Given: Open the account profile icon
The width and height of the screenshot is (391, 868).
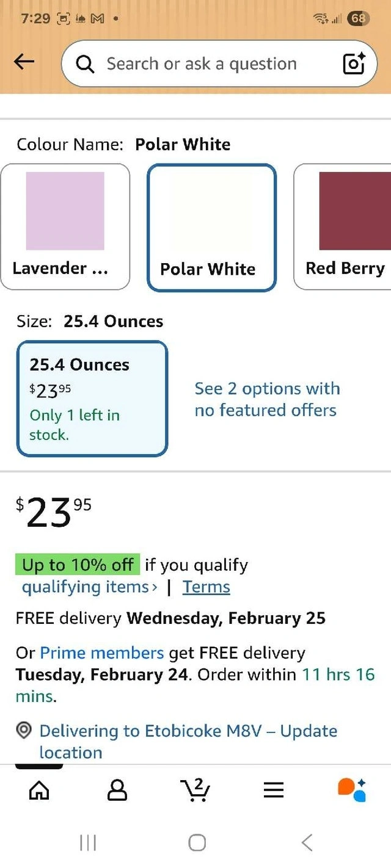Looking at the screenshot, I should pos(117,790).
